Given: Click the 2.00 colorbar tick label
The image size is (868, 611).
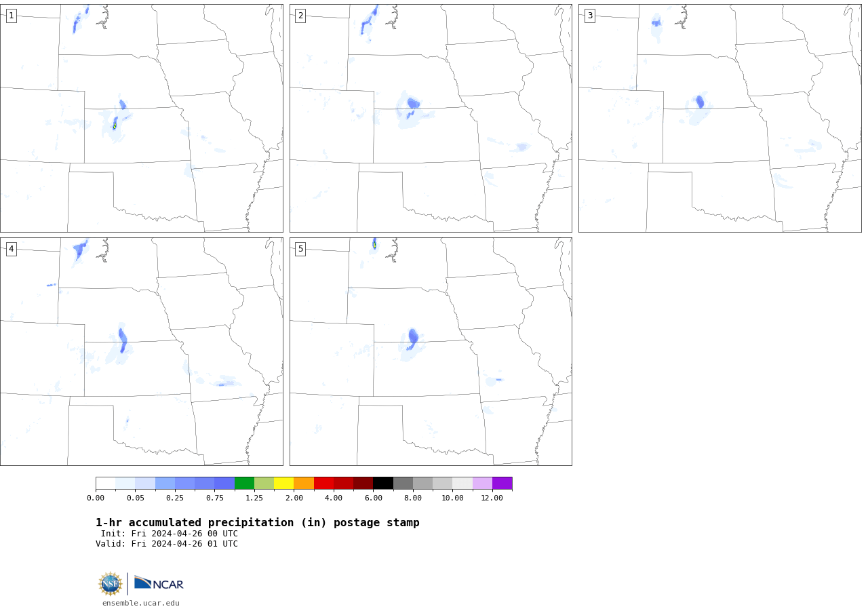Looking at the screenshot, I should (x=294, y=498).
